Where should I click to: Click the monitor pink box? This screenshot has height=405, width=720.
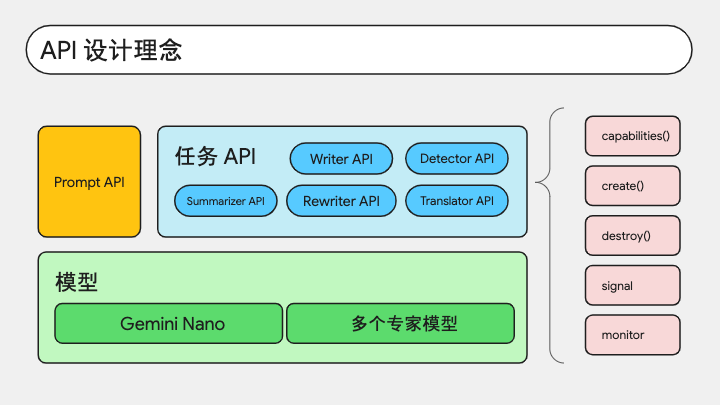(633, 335)
